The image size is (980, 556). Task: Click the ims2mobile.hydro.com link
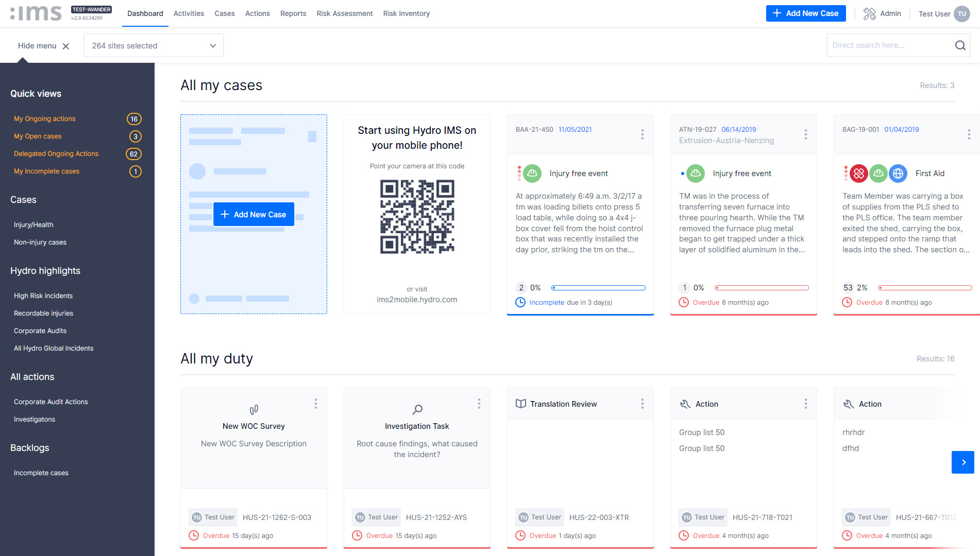417,299
